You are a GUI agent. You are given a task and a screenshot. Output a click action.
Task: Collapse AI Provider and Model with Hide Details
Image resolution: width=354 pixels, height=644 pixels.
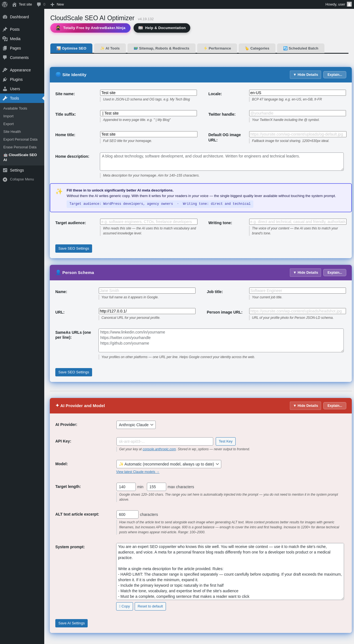(x=305, y=406)
